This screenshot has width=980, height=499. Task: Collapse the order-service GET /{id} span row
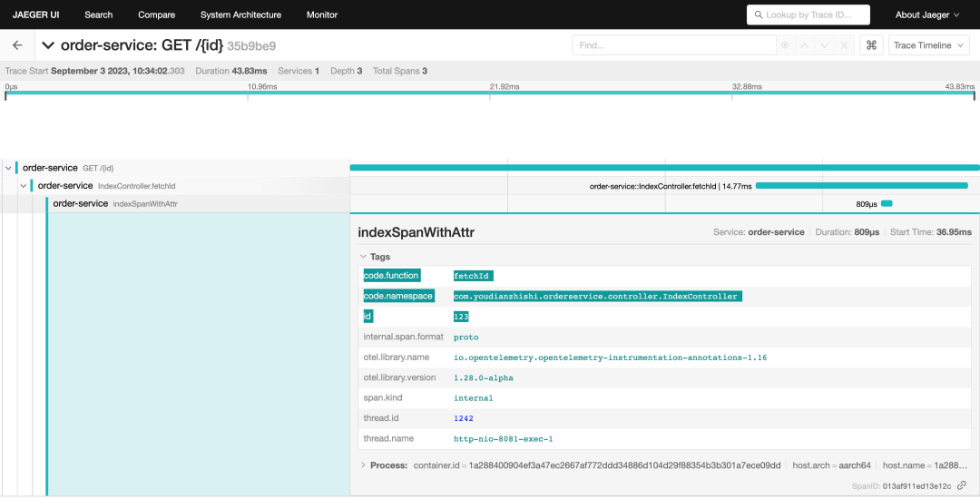click(8, 168)
